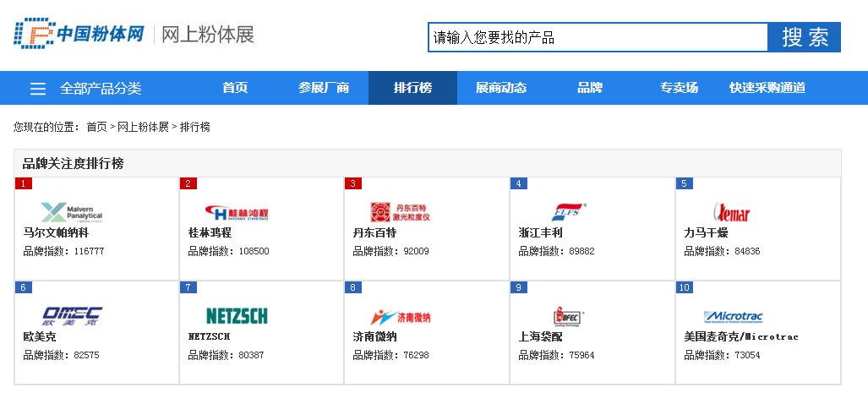Switch to the 展商动态 tab
This screenshot has width=868, height=393.
click(500, 88)
